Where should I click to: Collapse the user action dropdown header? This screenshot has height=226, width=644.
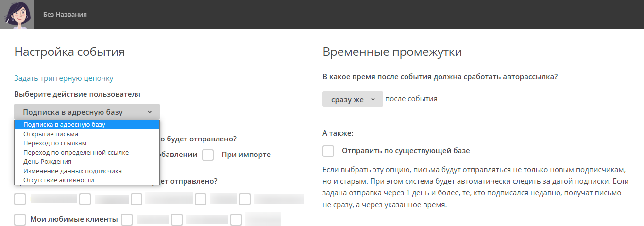click(x=86, y=112)
